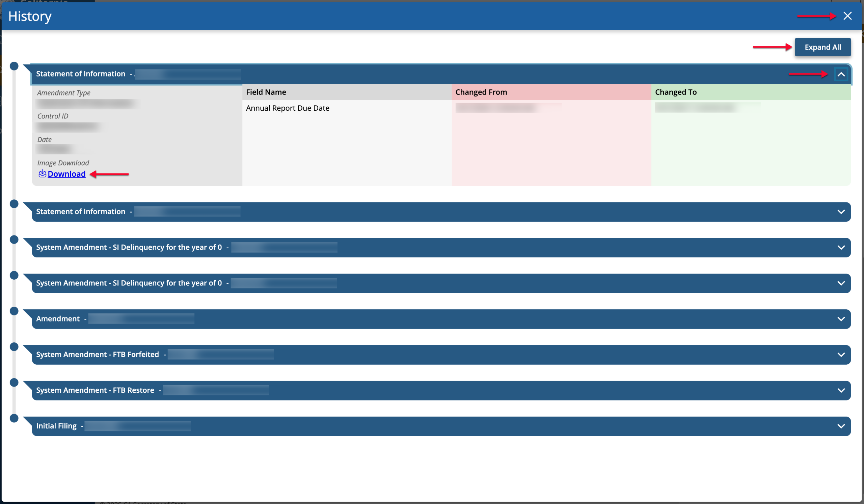
Task: Click the timeline dot for FTB Forfeited
Action: point(14,346)
